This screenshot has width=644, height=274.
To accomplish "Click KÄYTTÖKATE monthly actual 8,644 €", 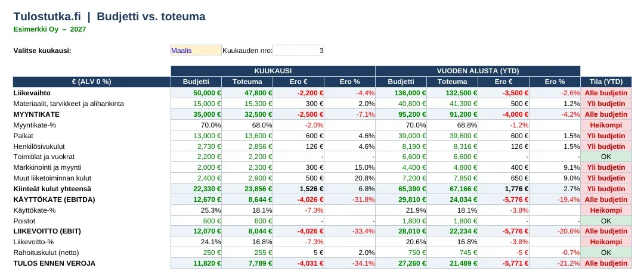I will (x=247, y=200).
